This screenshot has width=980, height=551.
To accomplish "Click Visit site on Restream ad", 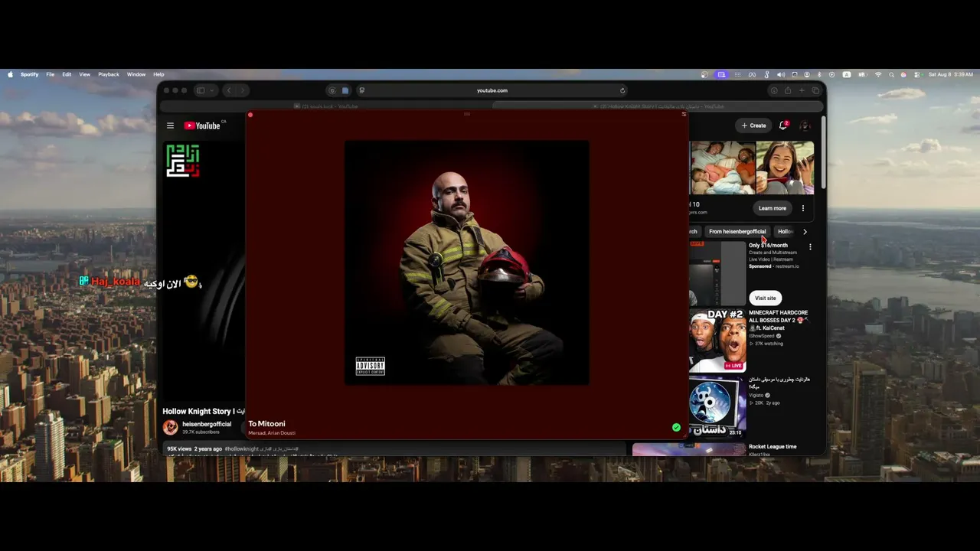I will (765, 298).
